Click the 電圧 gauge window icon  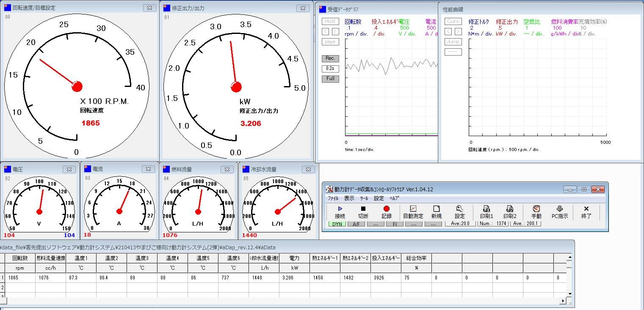tap(7, 169)
